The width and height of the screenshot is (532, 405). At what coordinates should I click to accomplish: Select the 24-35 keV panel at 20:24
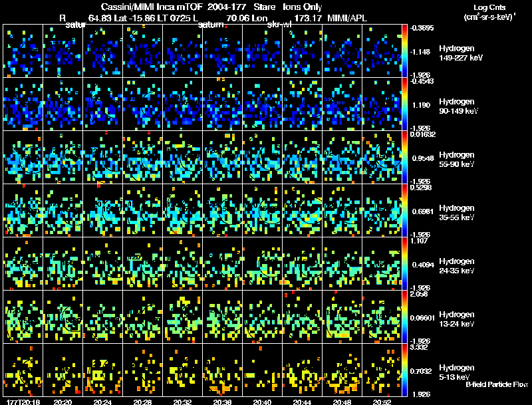[x=103, y=264]
